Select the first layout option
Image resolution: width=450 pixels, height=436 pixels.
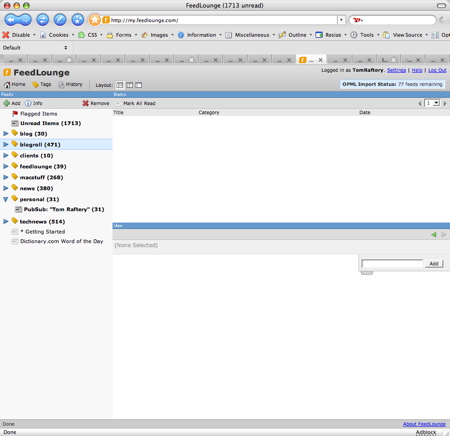point(120,85)
